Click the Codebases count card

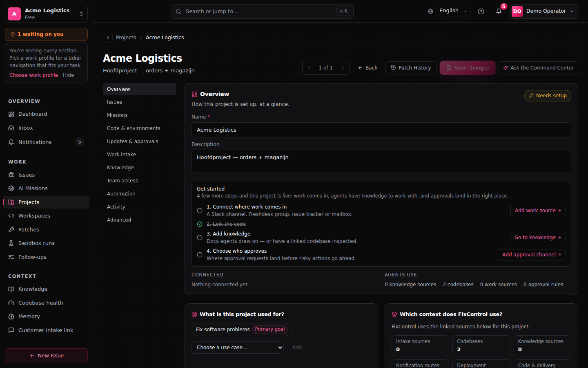(x=481, y=346)
